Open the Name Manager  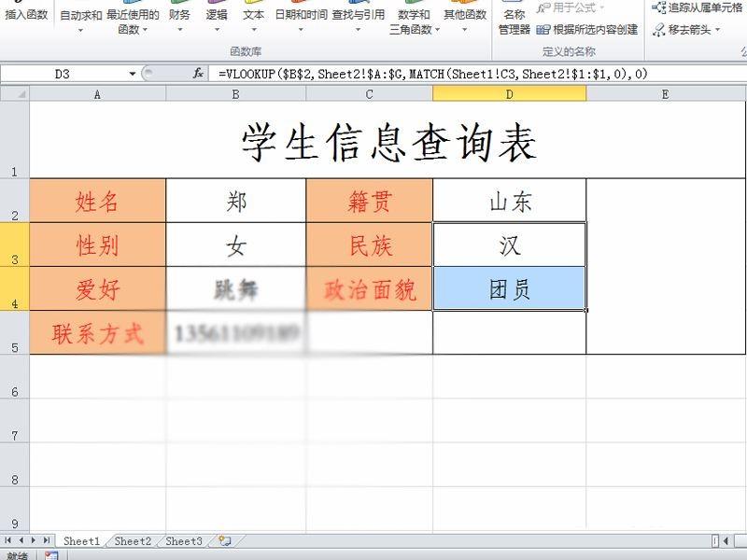pos(518,17)
